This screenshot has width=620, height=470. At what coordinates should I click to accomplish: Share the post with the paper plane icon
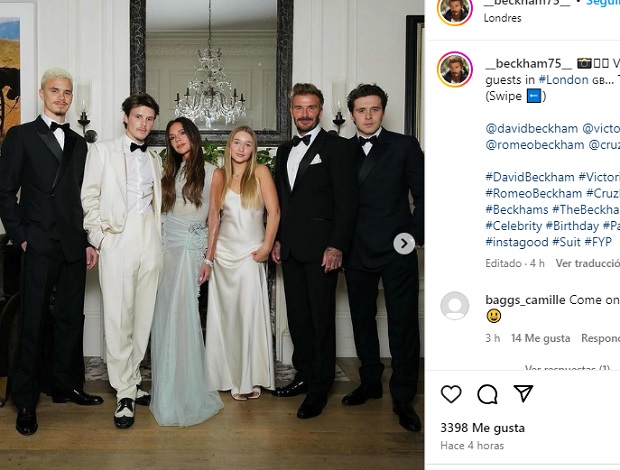point(523,393)
